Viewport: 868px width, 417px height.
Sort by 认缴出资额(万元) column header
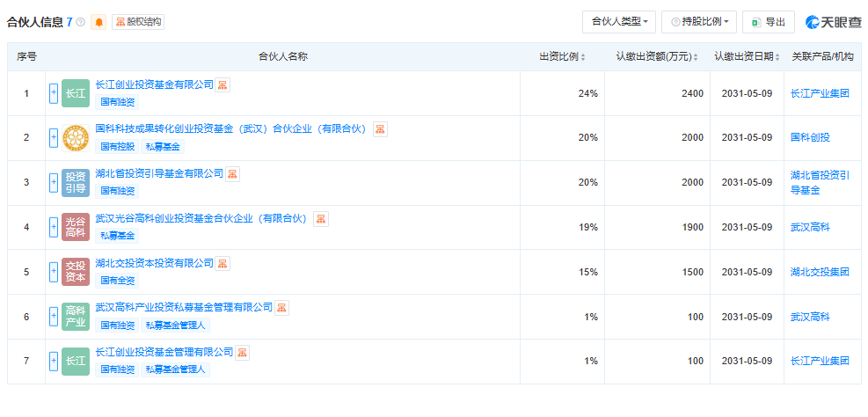(657, 56)
